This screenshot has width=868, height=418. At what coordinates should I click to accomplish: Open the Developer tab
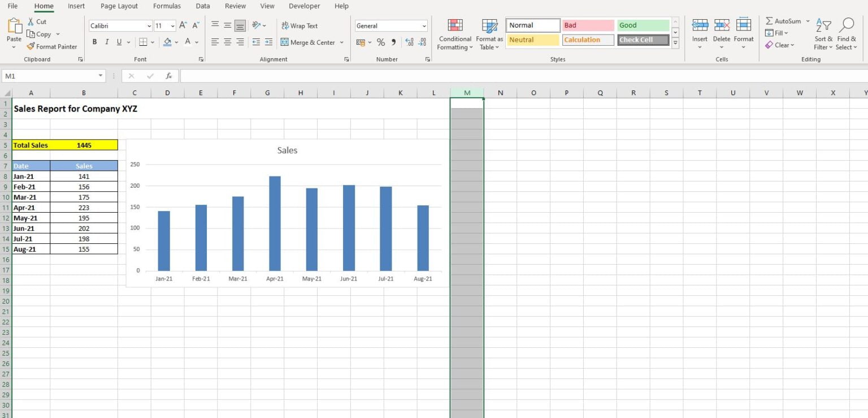304,6
